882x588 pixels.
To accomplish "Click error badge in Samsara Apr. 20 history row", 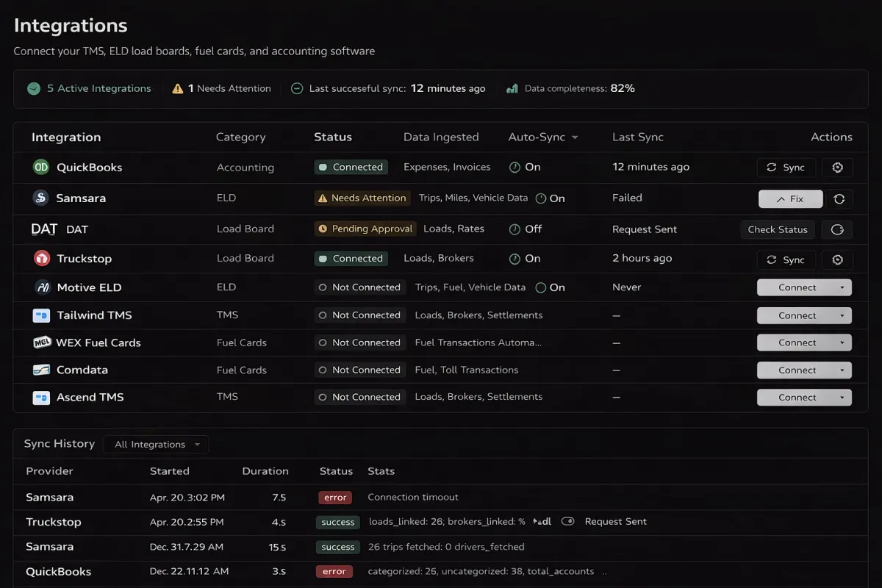I will 334,498.
